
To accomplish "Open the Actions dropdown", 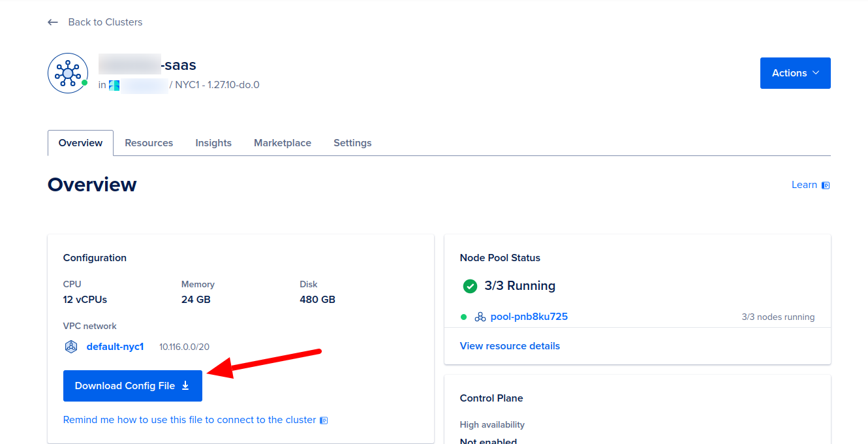I will click(795, 73).
